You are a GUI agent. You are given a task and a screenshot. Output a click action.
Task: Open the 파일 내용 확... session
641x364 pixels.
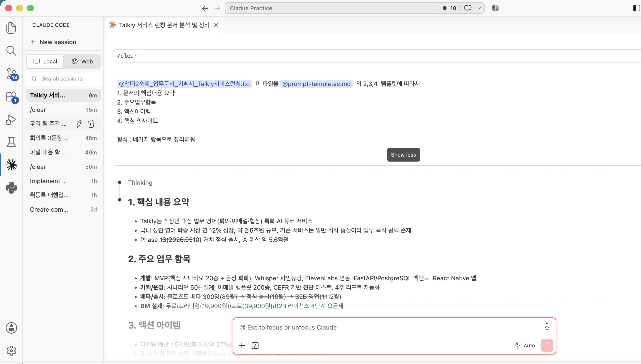tap(63, 152)
